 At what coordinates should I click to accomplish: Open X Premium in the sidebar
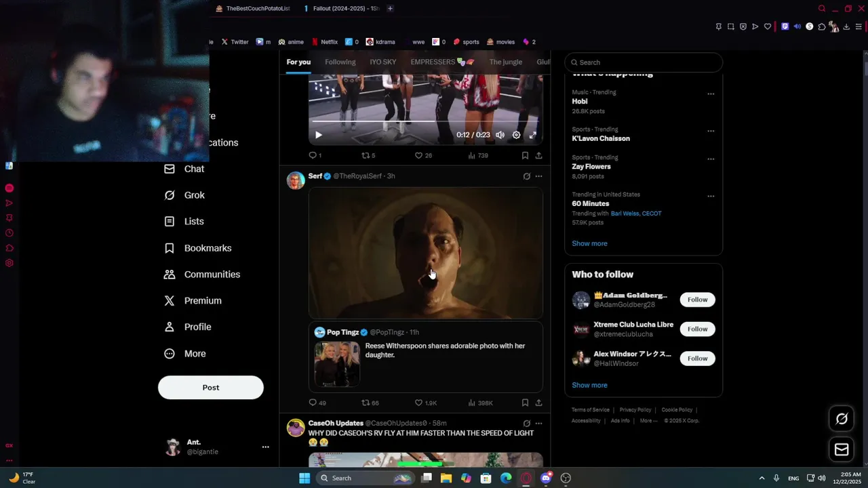tap(193, 301)
